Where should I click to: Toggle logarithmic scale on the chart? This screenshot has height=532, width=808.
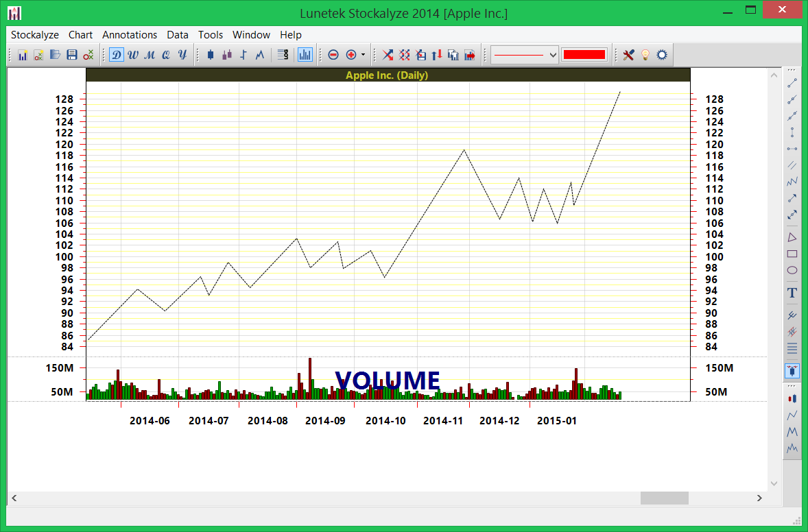283,54
